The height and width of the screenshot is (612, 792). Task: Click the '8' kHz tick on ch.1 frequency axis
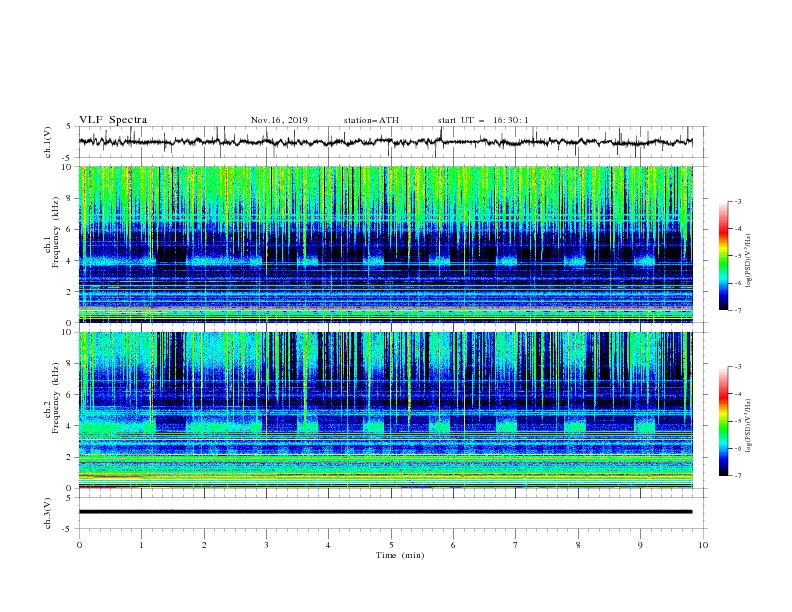(70, 198)
